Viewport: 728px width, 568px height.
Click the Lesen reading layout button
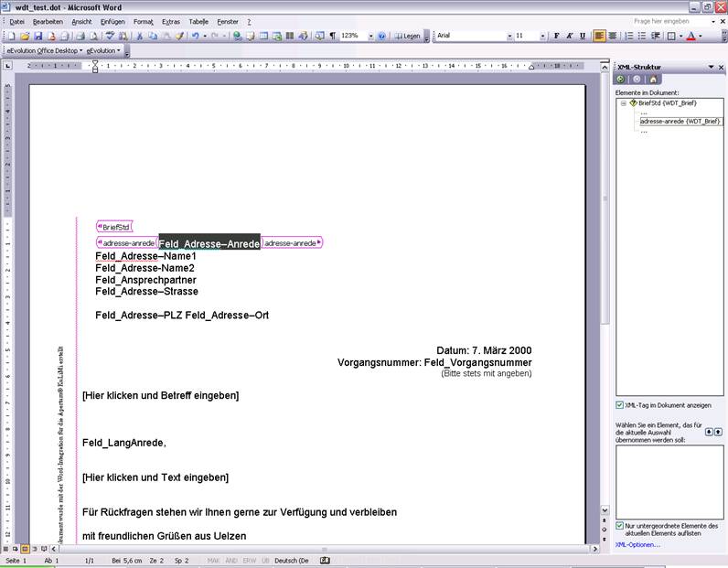coord(407,36)
